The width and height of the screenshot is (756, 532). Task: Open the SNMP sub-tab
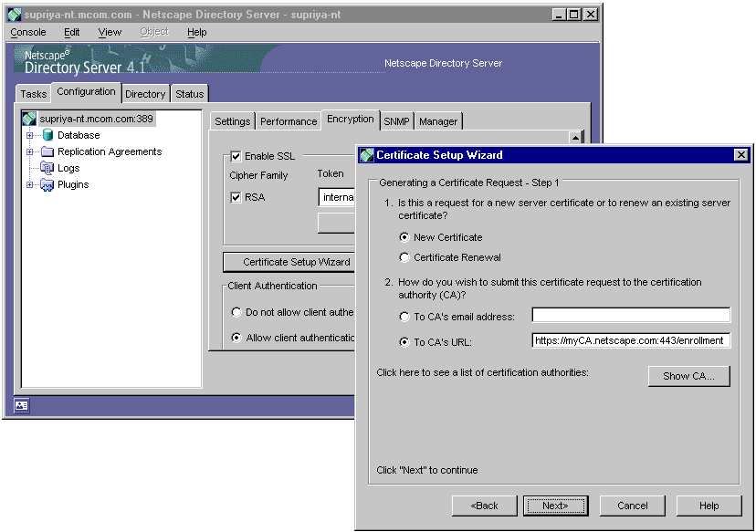(396, 121)
